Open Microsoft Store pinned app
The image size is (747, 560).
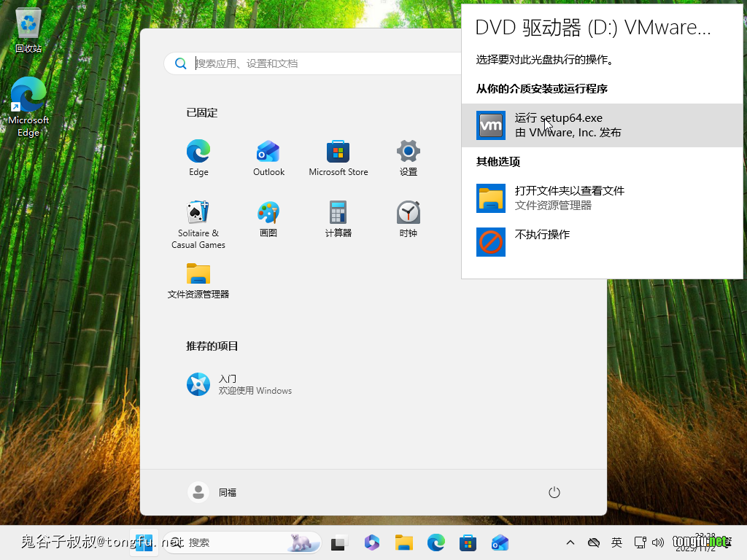(x=338, y=157)
